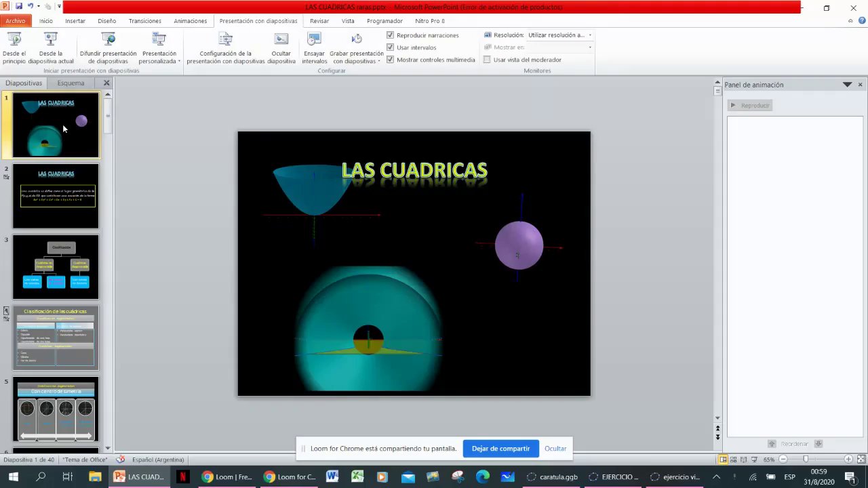Select slide 5 thumbnail
Viewport: 868px width, 488px height.
[x=56, y=409]
